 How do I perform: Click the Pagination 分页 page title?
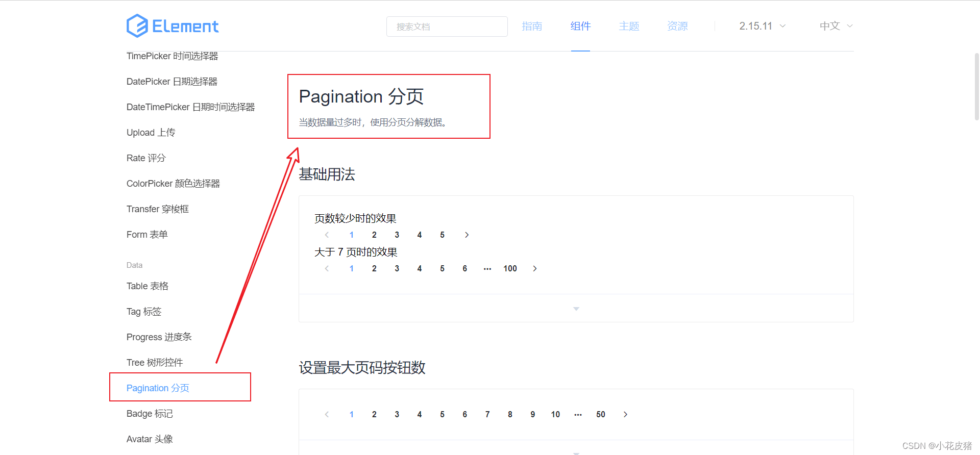[361, 96]
